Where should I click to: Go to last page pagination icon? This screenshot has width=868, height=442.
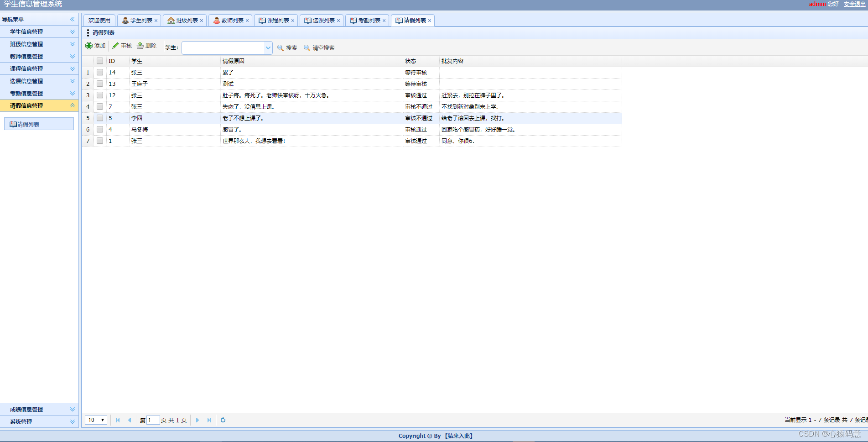[x=209, y=420]
